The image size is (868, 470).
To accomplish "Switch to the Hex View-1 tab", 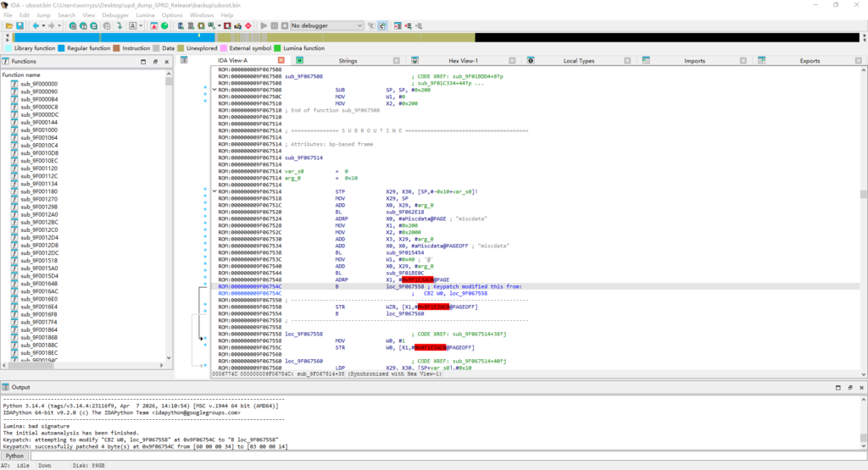I will (x=463, y=61).
